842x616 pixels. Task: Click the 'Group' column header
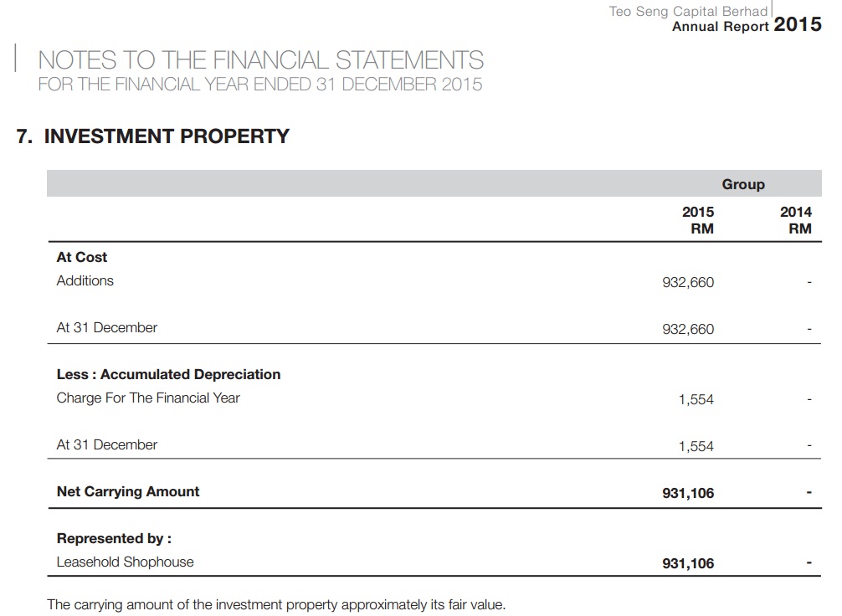coord(743,184)
